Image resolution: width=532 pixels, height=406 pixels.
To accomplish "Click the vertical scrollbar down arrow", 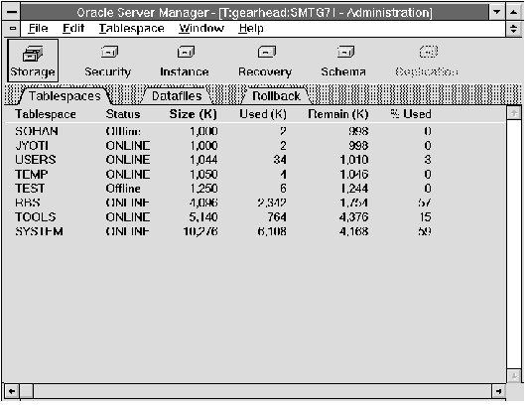I will (x=514, y=376).
